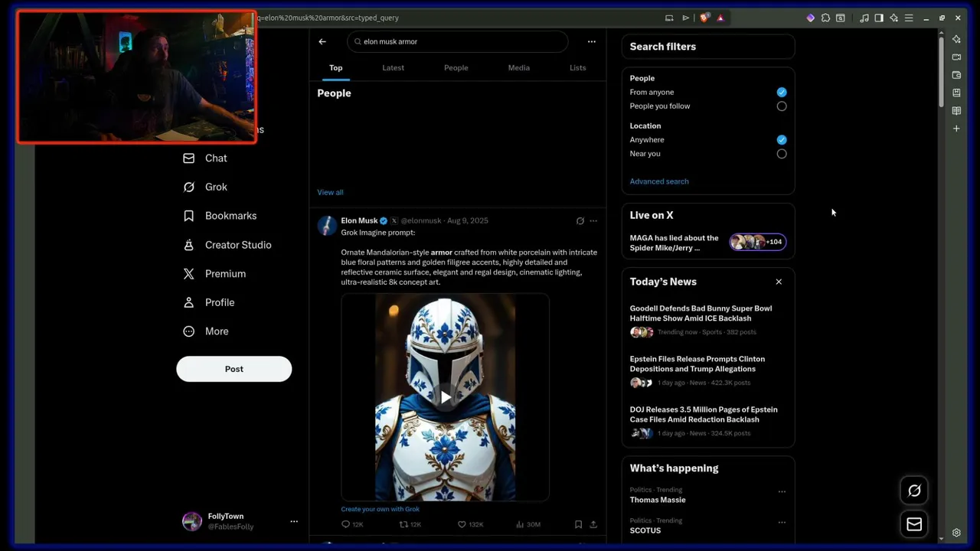The height and width of the screenshot is (551, 980).
Task: Click 'Create your own with Grok' link
Action: pyautogui.click(x=381, y=509)
